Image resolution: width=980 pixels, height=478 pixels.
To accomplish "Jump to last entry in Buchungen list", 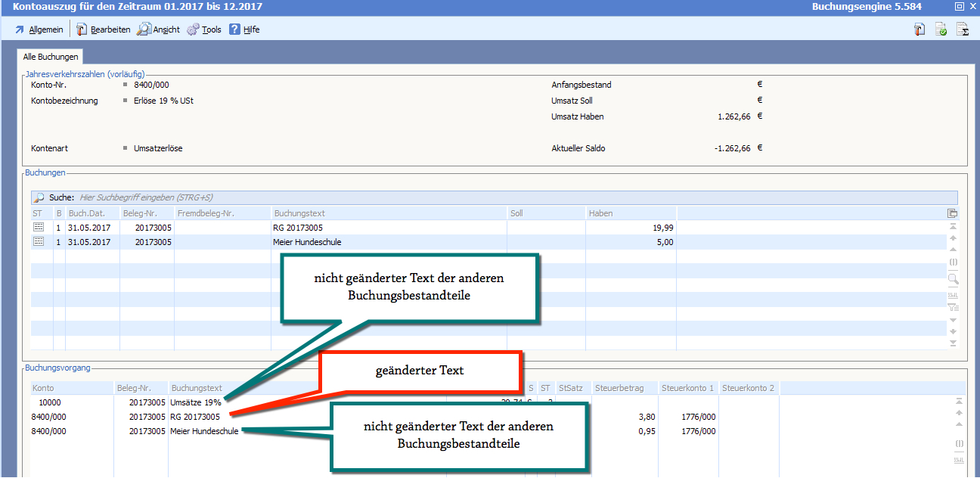I will tap(953, 343).
